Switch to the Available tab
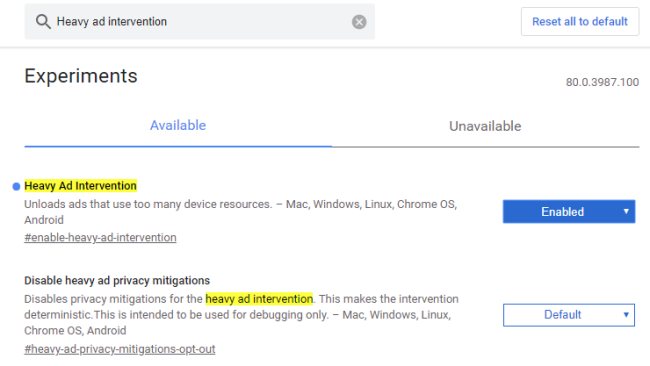Screen dimensions: 650x366 tap(178, 126)
